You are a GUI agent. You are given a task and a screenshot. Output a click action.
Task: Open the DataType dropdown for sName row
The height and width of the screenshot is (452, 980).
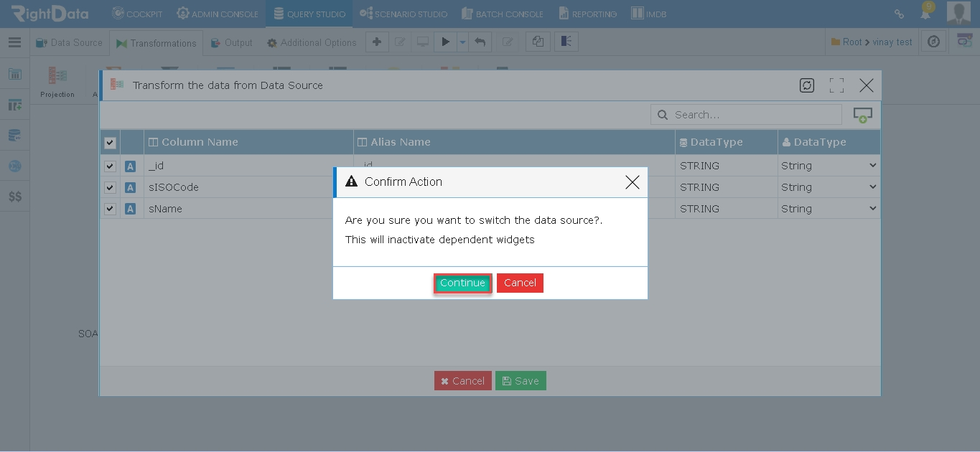829,209
